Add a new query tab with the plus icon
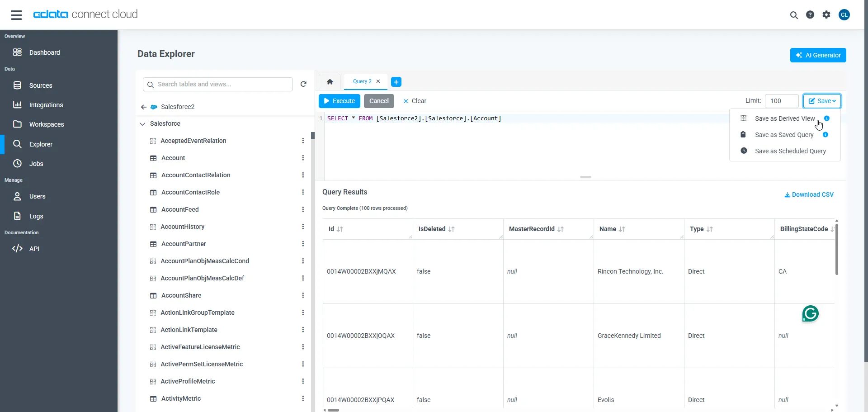Image resolution: width=868 pixels, height=412 pixels. (x=396, y=81)
